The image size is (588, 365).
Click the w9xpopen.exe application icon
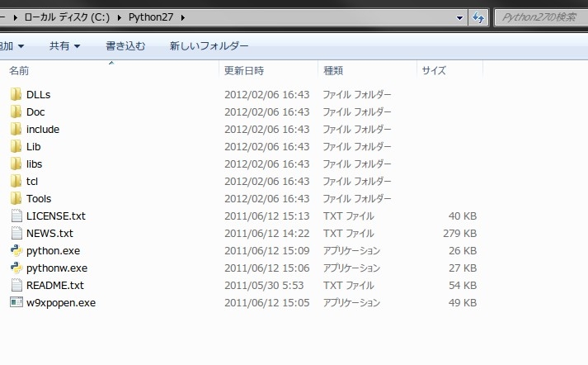[16, 302]
